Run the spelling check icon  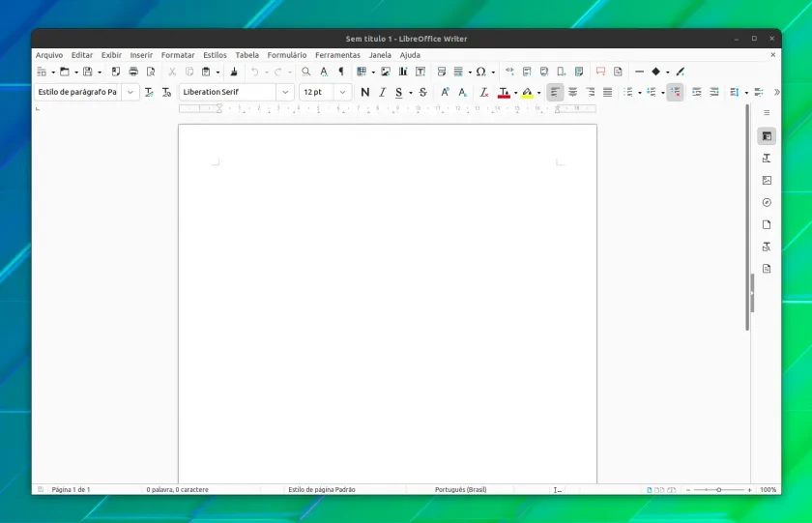coord(324,72)
